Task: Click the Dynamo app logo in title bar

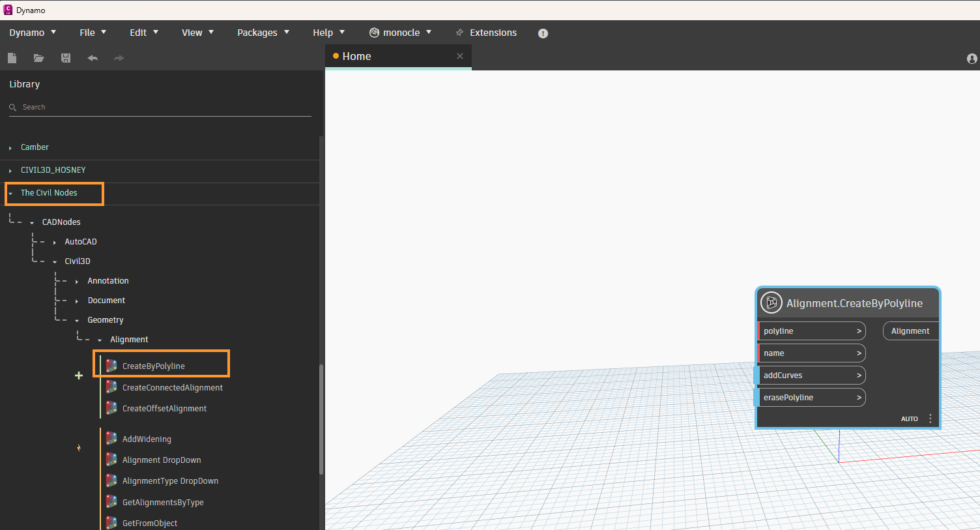Action: coord(8,10)
